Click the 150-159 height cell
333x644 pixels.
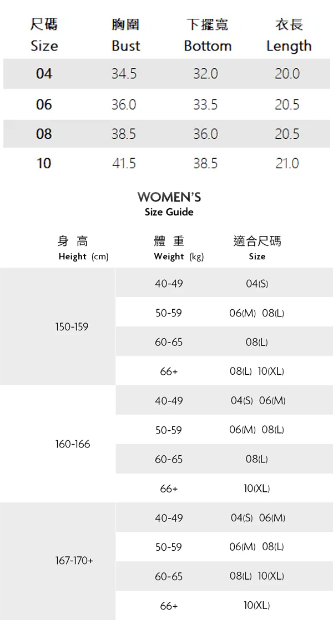[x=72, y=327]
